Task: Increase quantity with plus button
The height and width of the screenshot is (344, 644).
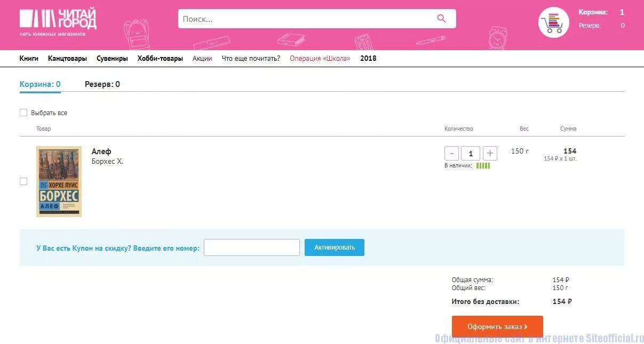Action: [490, 154]
